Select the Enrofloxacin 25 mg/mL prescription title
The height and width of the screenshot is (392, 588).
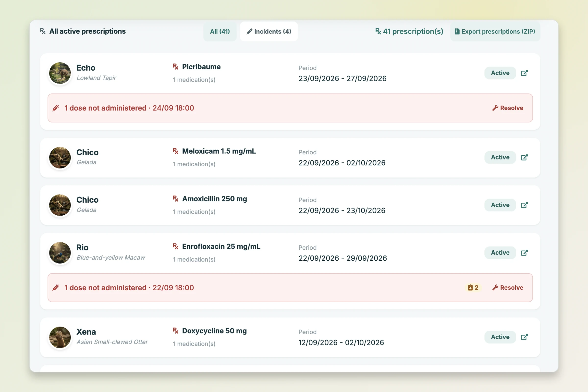[221, 246]
